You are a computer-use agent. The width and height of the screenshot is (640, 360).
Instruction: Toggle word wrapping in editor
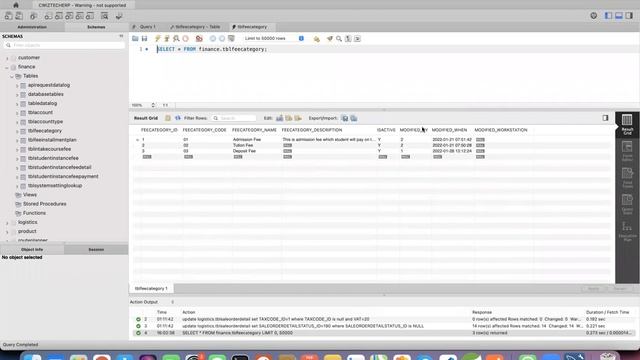tap(357, 38)
